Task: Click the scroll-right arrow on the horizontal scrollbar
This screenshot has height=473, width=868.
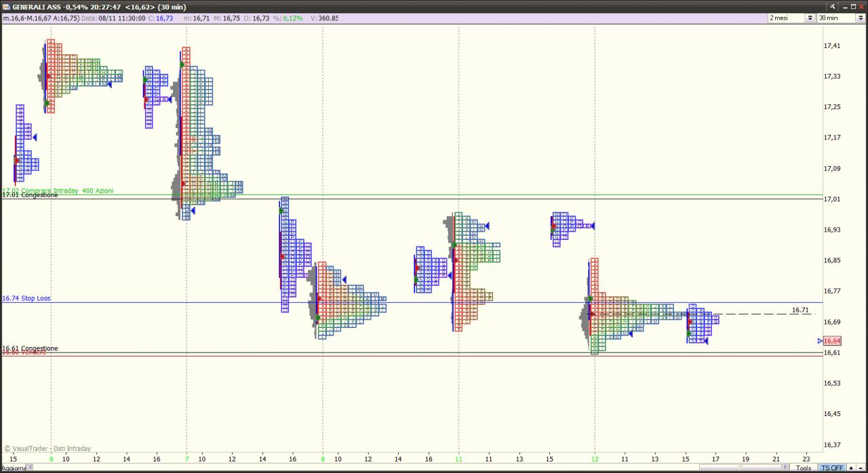Action: (x=785, y=467)
